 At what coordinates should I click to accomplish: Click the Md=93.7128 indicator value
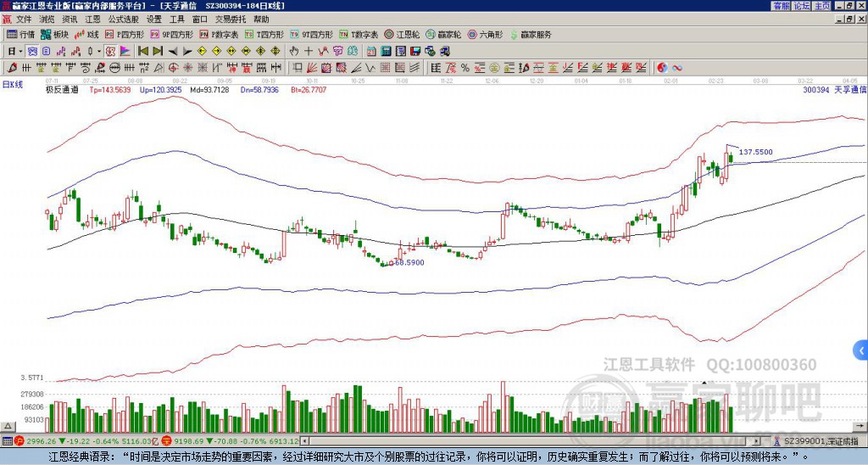[209, 89]
